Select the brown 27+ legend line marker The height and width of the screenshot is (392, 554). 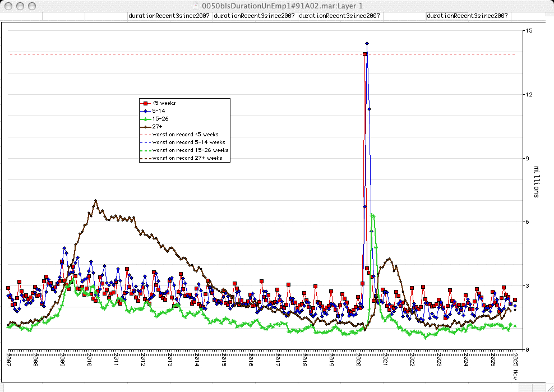[146, 127]
